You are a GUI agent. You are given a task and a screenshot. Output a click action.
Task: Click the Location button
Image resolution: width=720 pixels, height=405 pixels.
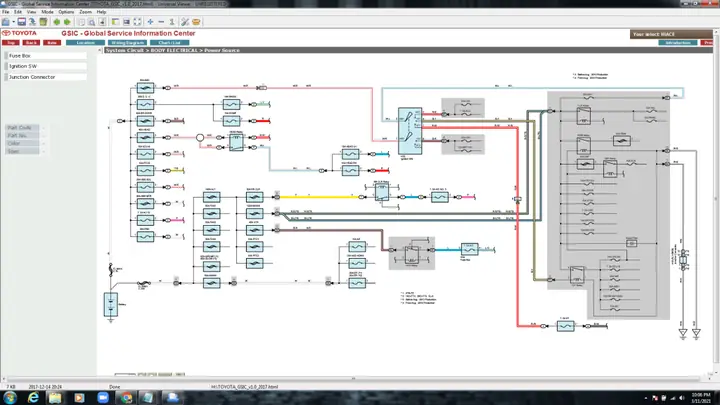(x=85, y=43)
